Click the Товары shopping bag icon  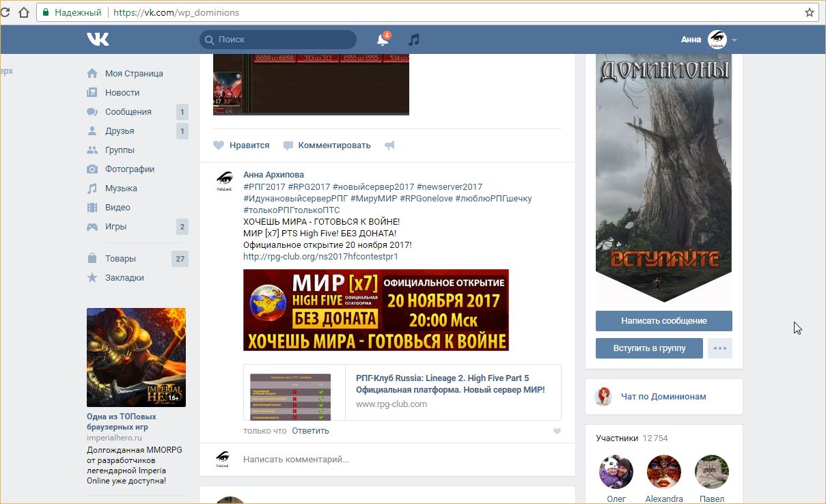click(x=92, y=259)
